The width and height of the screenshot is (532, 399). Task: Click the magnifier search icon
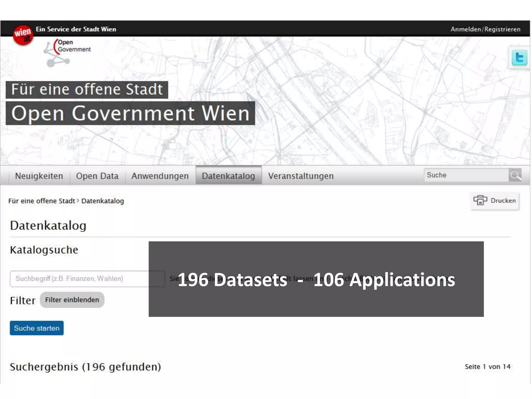tap(515, 175)
